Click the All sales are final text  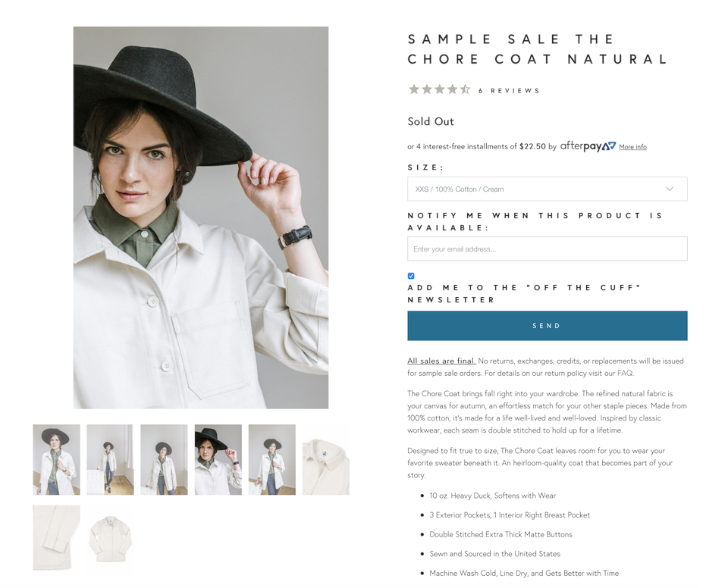pyautogui.click(x=441, y=361)
